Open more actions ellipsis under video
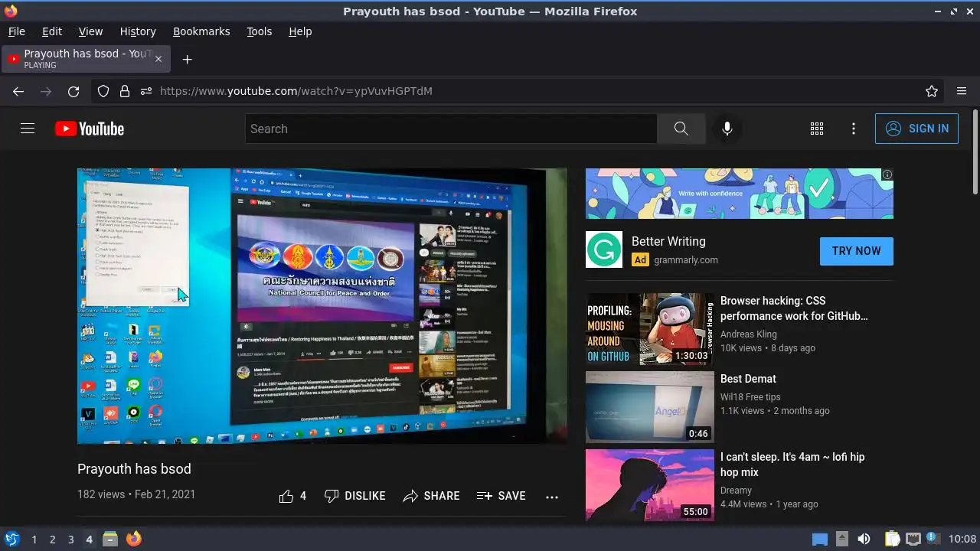This screenshot has width=980, height=551. click(x=552, y=497)
